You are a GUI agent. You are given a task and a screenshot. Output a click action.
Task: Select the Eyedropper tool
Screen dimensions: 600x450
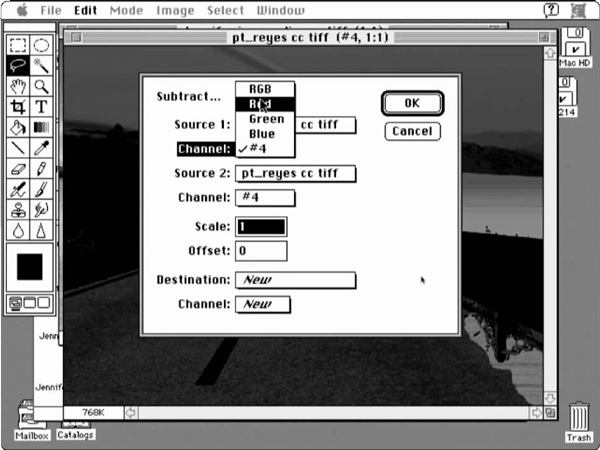click(x=42, y=148)
